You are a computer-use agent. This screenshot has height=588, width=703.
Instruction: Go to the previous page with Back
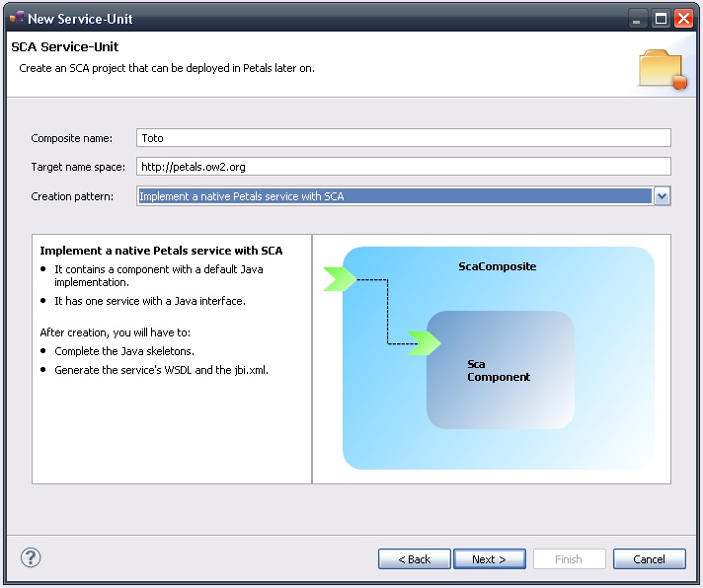414,559
